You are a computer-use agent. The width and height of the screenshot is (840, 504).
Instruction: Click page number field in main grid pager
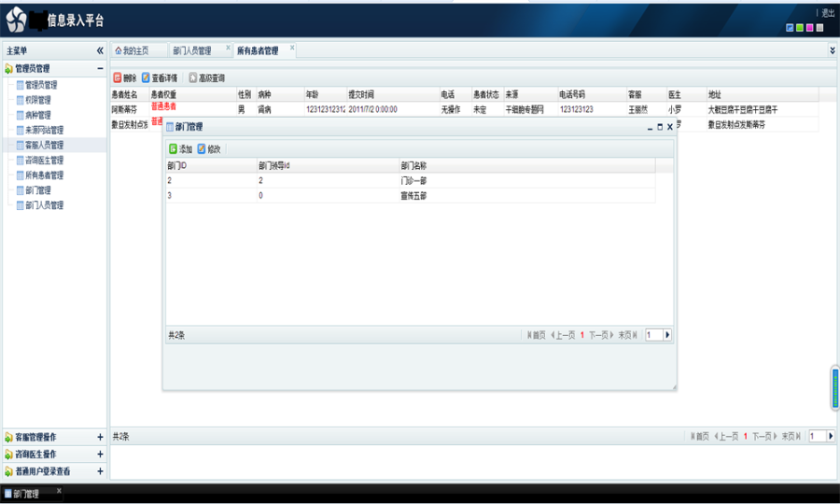pyautogui.click(x=817, y=437)
